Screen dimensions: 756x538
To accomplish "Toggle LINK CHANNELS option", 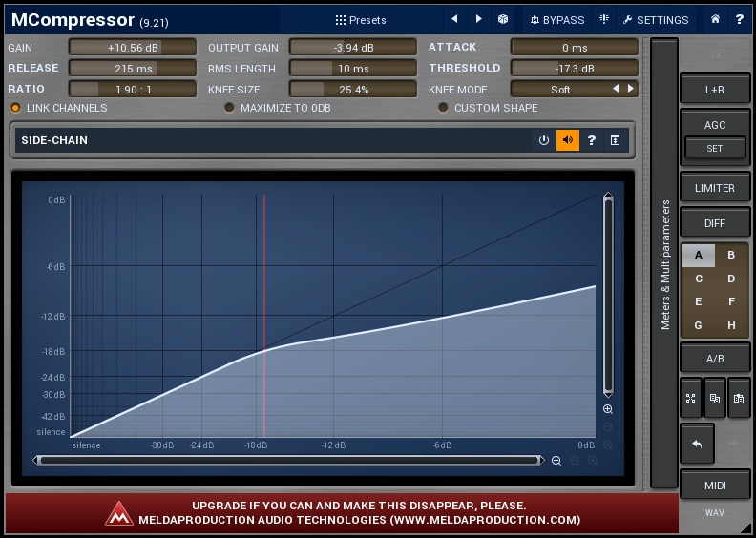I will [x=58, y=108].
